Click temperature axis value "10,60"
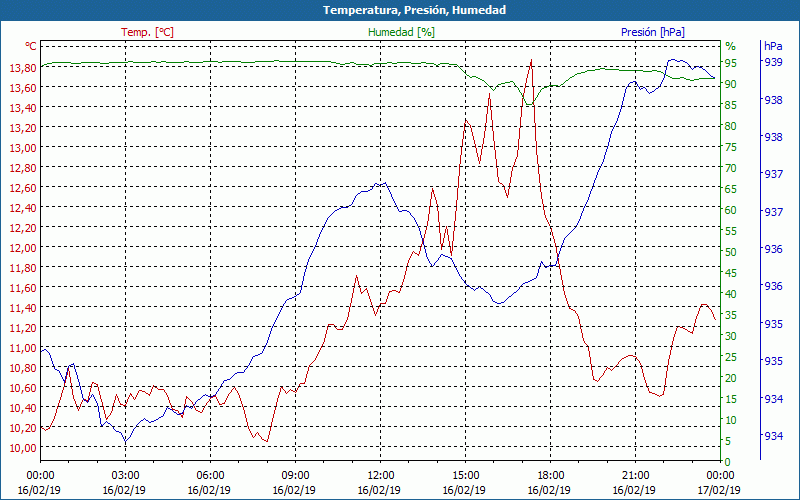This screenshot has height=500, width=800. [x=22, y=388]
